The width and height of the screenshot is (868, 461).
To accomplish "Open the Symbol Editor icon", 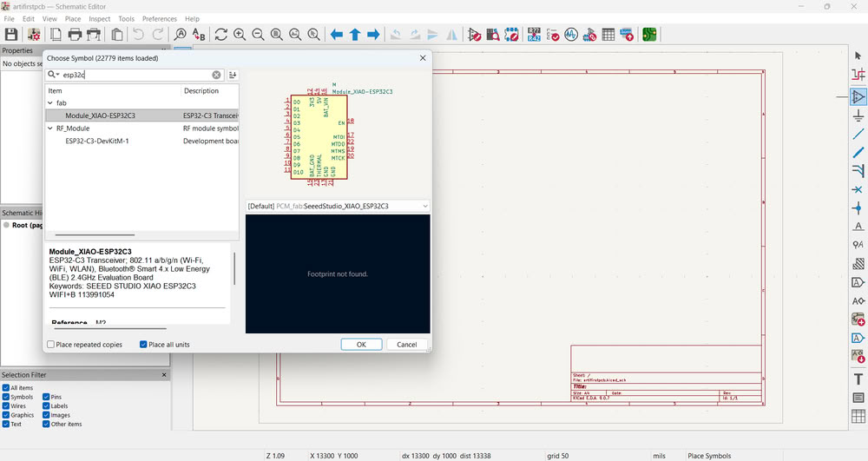I will [x=475, y=35].
